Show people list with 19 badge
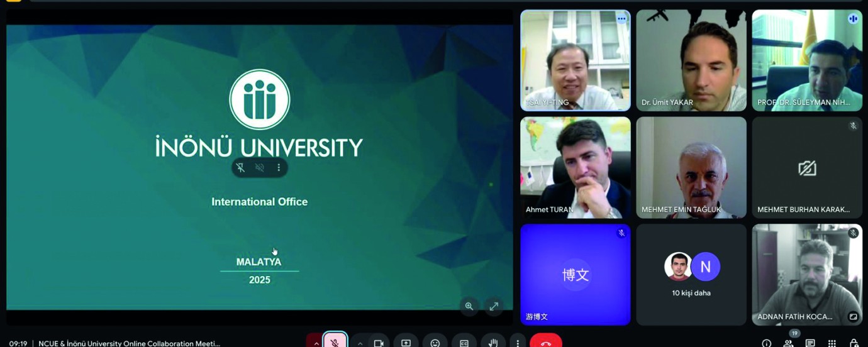 coord(789,342)
